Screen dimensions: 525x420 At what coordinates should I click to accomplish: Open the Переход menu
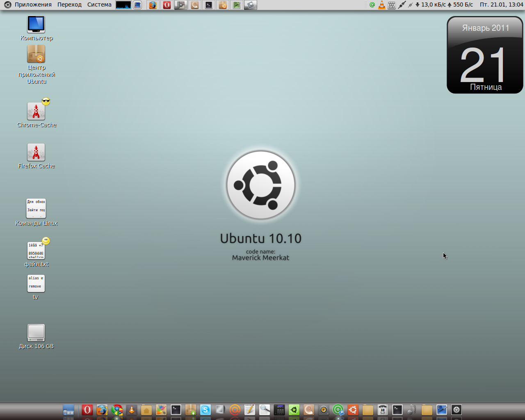69,5
